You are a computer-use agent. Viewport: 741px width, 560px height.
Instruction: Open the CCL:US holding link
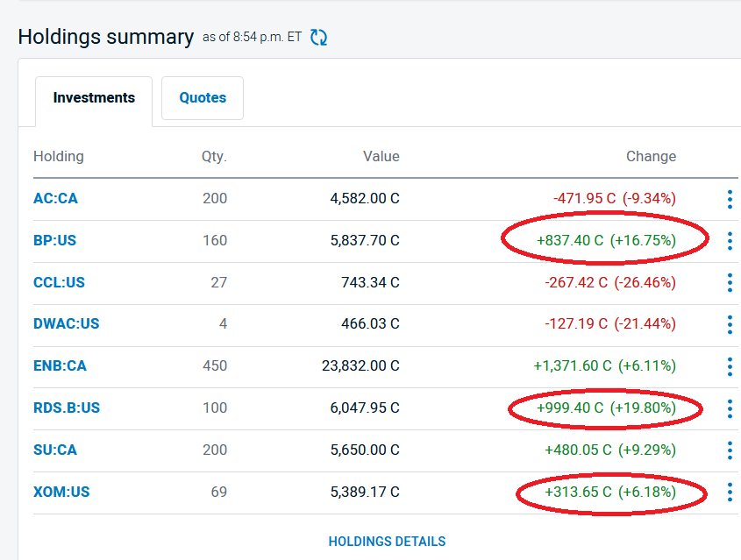[x=59, y=282]
